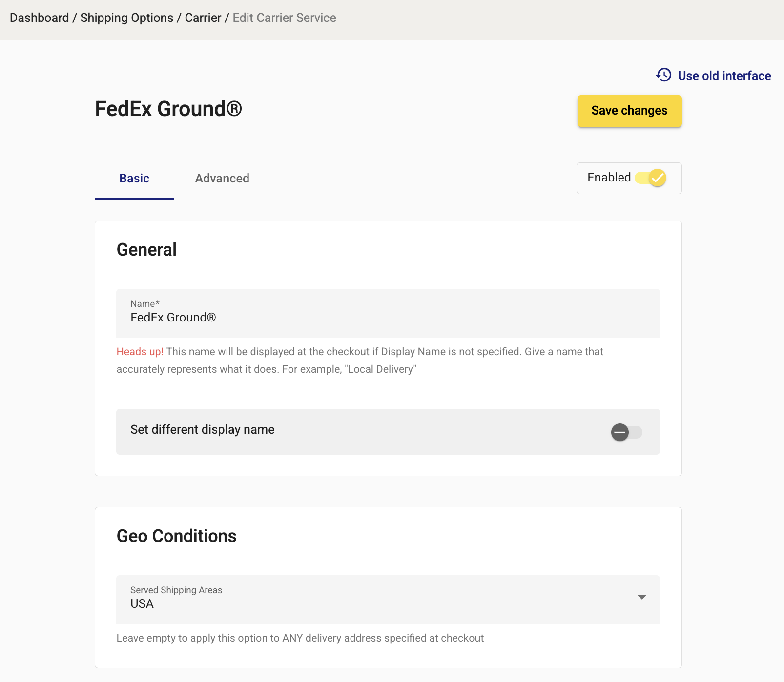Screen dimensions: 784x682
Task: Select the Basic tab
Action: (134, 179)
